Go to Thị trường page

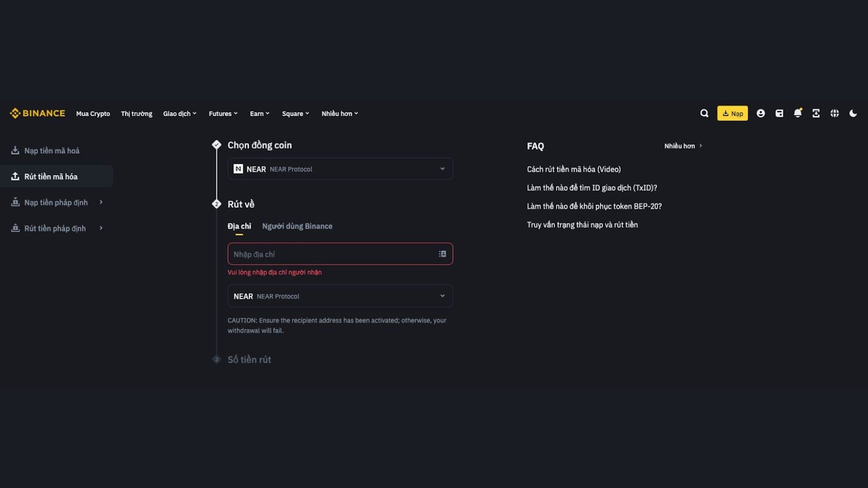tap(137, 113)
